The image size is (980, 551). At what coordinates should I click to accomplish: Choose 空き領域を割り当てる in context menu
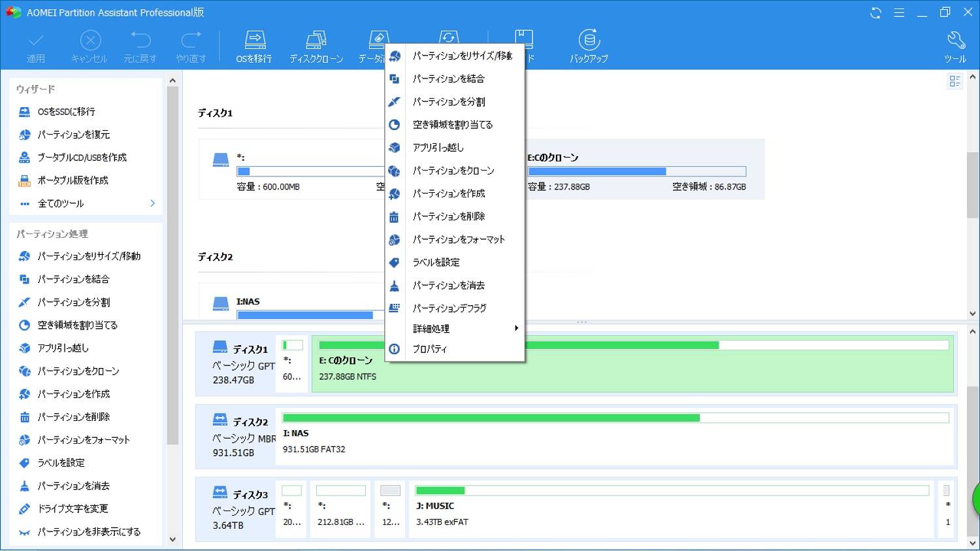[x=455, y=125]
